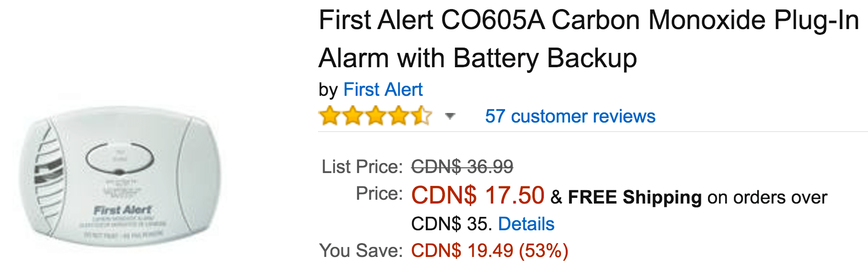Open the First Alert brand link
The width and height of the screenshot is (868, 266).
[x=383, y=90]
